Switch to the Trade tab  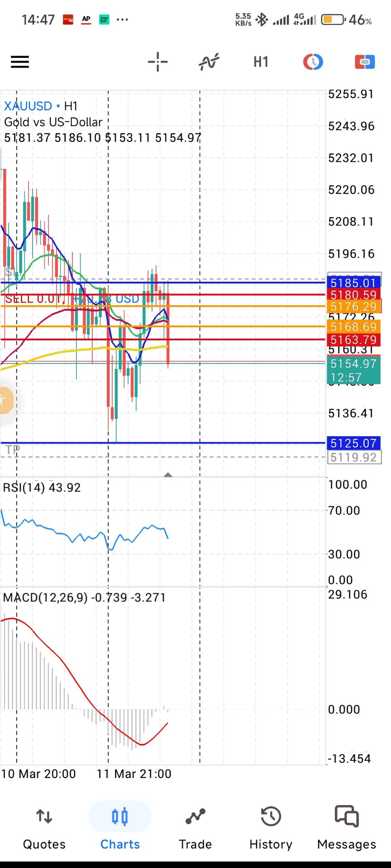tap(195, 828)
